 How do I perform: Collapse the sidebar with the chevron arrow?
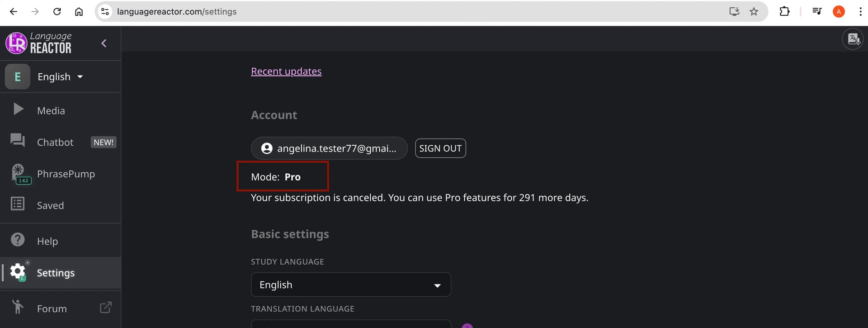(104, 43)
